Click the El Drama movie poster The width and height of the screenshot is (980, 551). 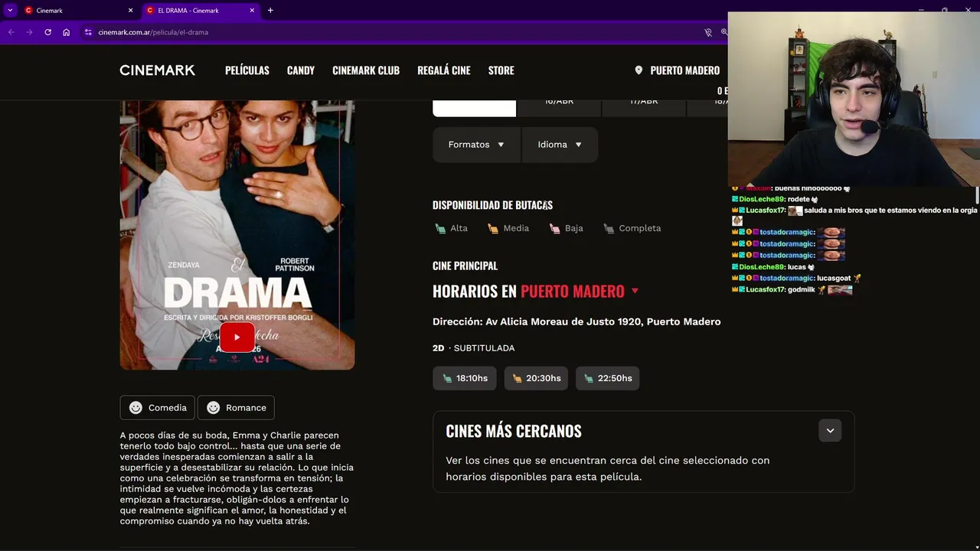pos(237,235)
